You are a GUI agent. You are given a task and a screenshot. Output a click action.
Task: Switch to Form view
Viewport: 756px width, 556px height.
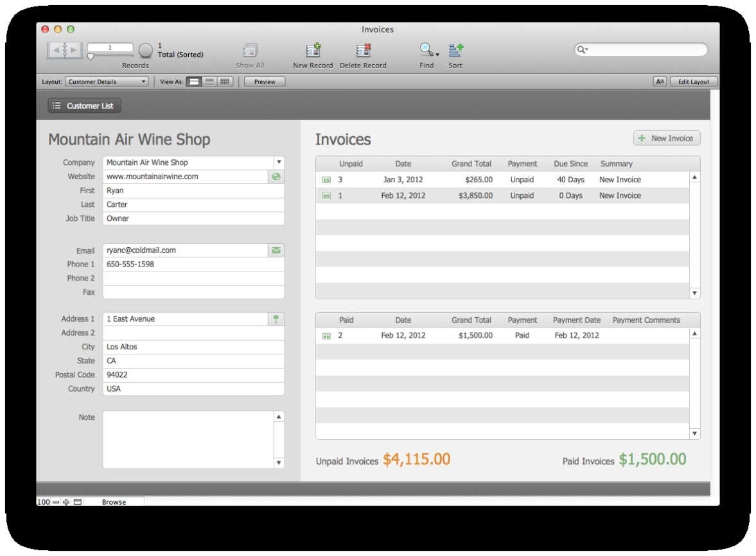(x=194, y=82)
